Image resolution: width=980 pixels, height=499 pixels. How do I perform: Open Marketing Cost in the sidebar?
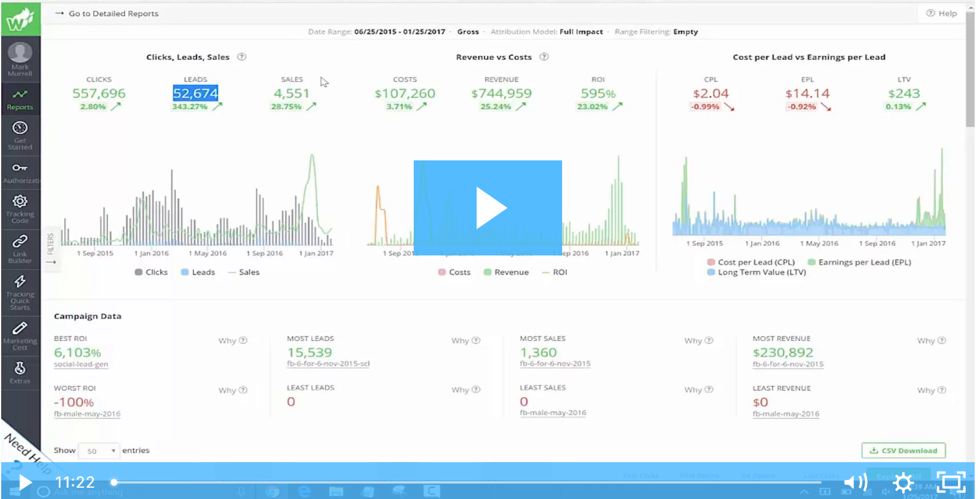click(20, 336)
